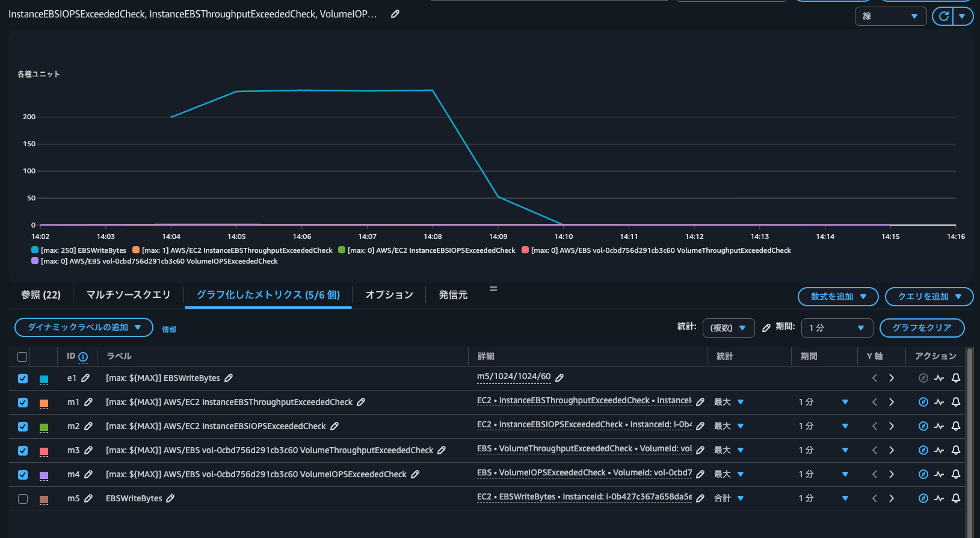Open the 参照 (22) tab
Image resolution: width=980 pixels, height=538 pixels.
(x=41, y=295)
